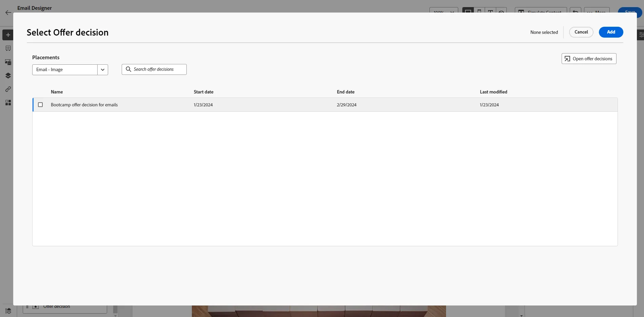
Task: Cancel the Select Offer decision dialog
Action: coord(581,32)
